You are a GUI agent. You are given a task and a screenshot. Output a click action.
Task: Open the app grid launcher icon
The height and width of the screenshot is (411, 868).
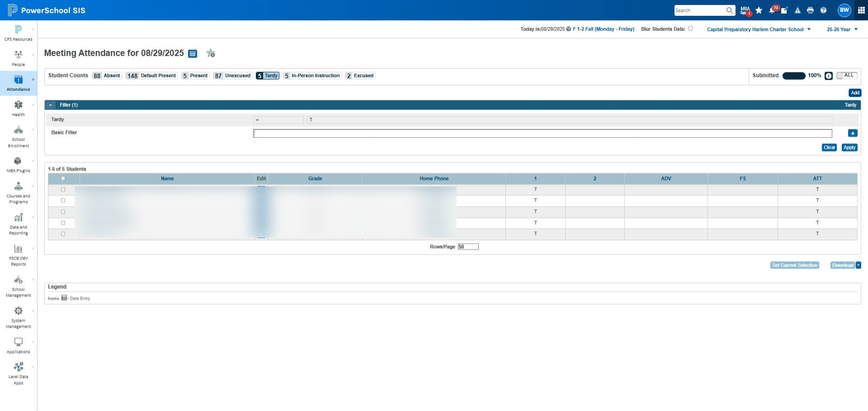pyautogui.click(x=861, y=10)
